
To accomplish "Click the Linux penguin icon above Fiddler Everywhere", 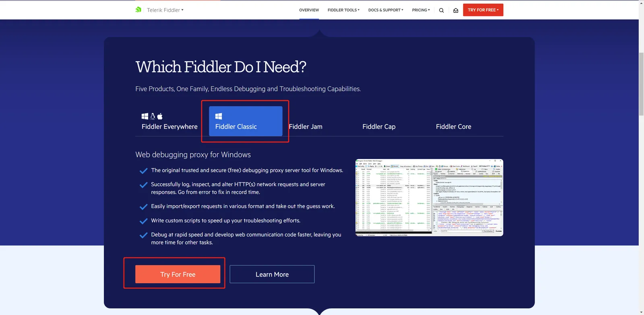I will [x=153, y=116].
